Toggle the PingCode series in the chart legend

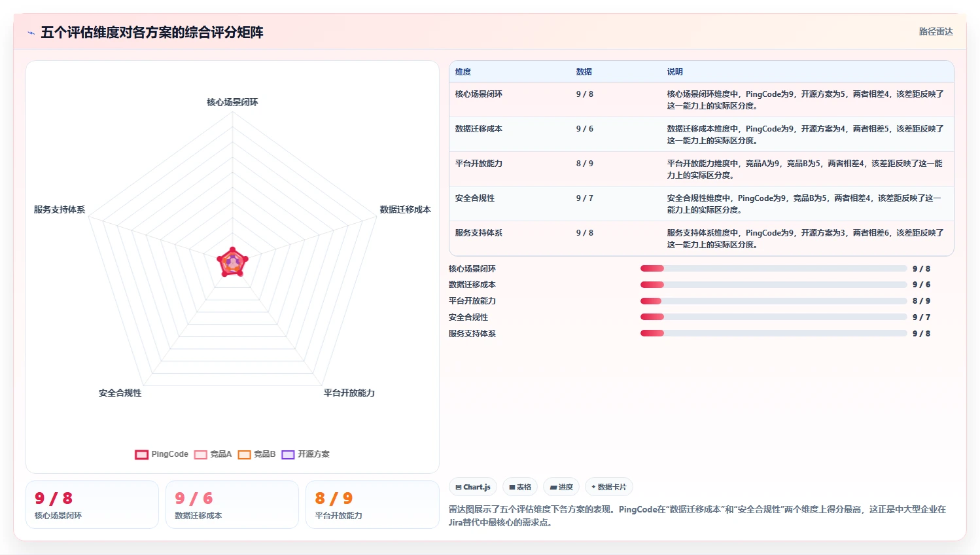(x=162, y=454)
